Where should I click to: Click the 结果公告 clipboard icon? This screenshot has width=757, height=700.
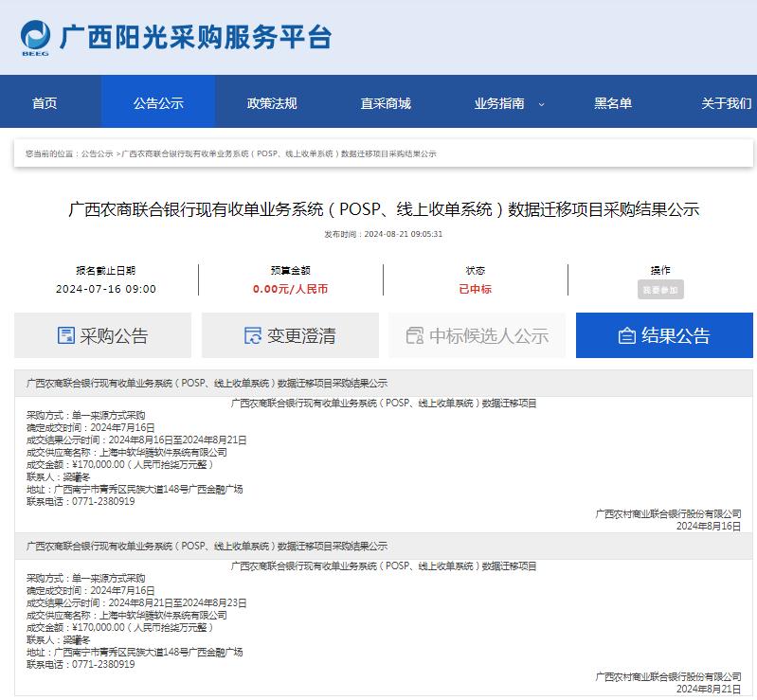click(x=627, y=335)
